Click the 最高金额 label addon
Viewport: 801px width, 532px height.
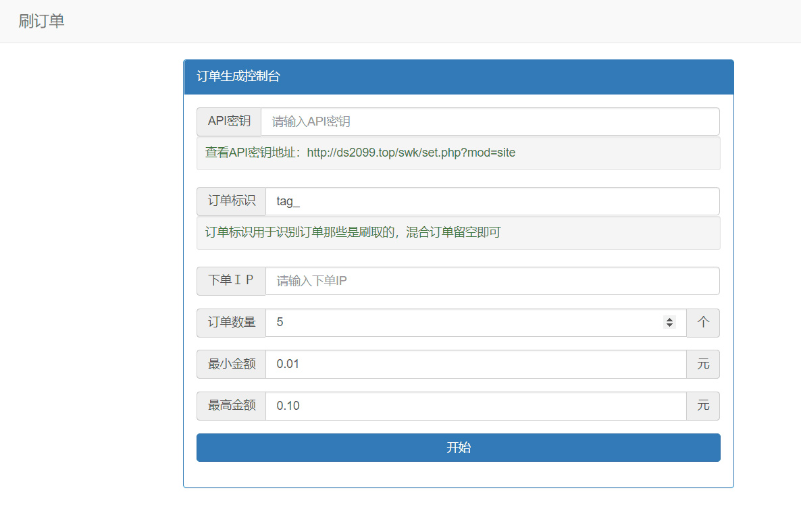[x=231, y=406]
